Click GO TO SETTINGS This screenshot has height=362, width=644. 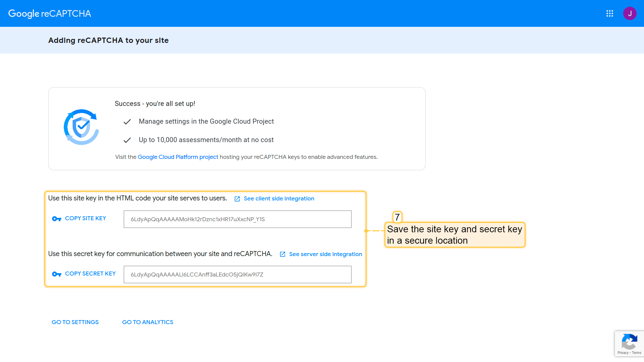[75, 322]
